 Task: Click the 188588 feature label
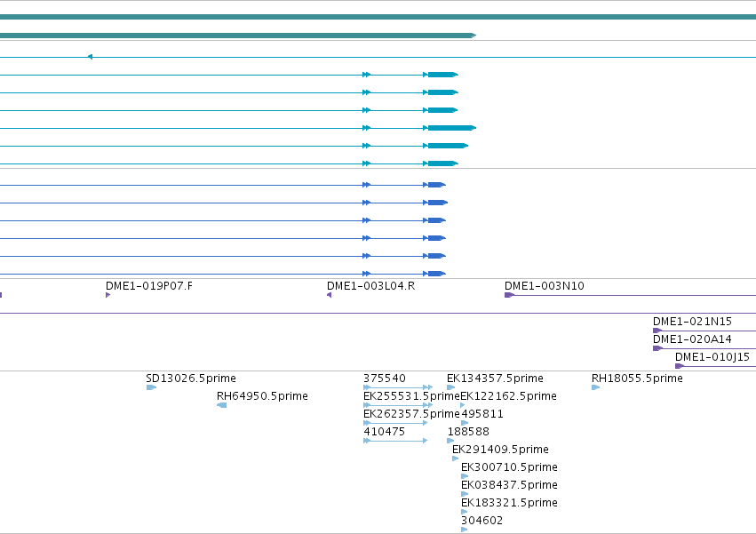point(468,432)
